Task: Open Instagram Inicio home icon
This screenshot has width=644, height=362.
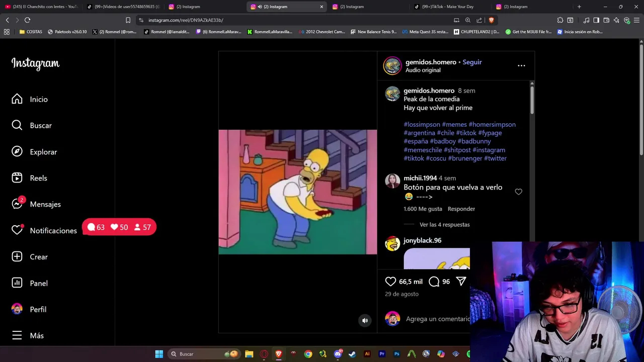Action: click(17, 99)
